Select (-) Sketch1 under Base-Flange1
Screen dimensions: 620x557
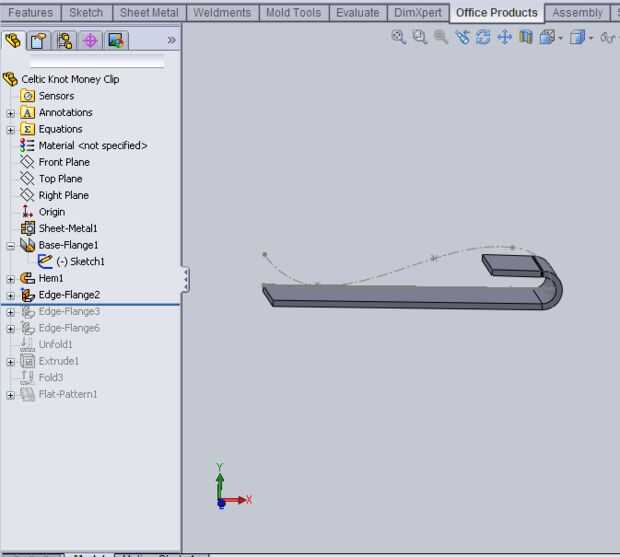point(80,262)
